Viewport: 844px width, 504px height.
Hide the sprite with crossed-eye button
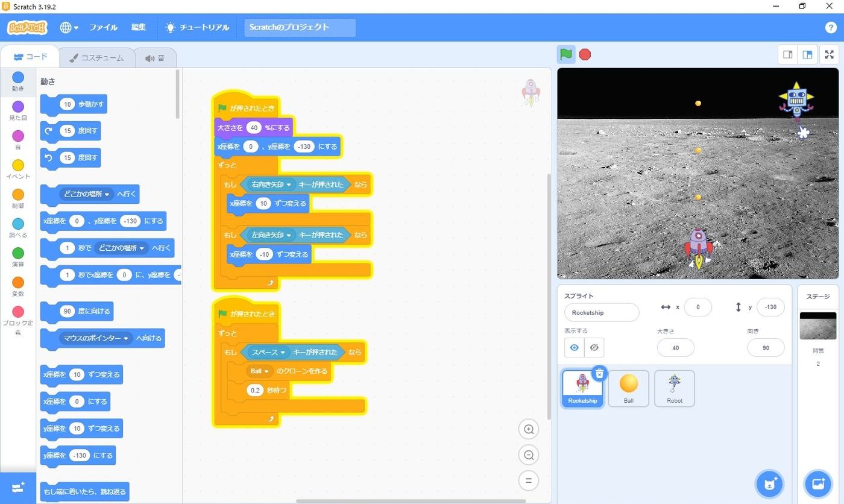point(594,348)
